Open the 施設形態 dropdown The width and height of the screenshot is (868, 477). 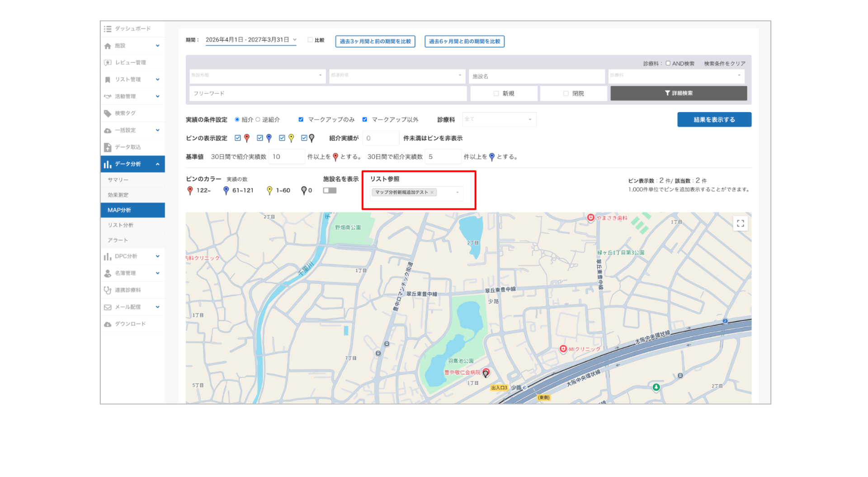(257, 76)
